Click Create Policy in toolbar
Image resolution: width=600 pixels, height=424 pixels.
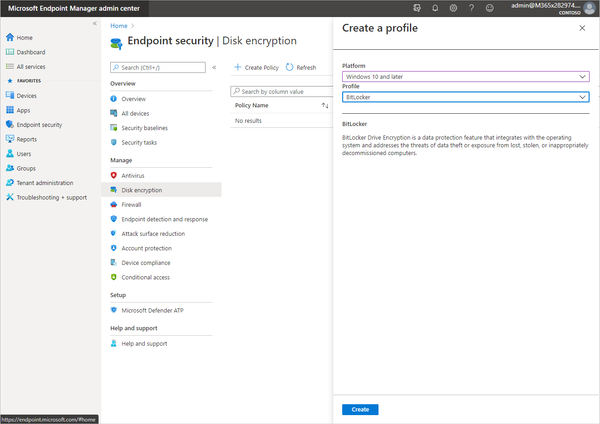click(256, 67)
